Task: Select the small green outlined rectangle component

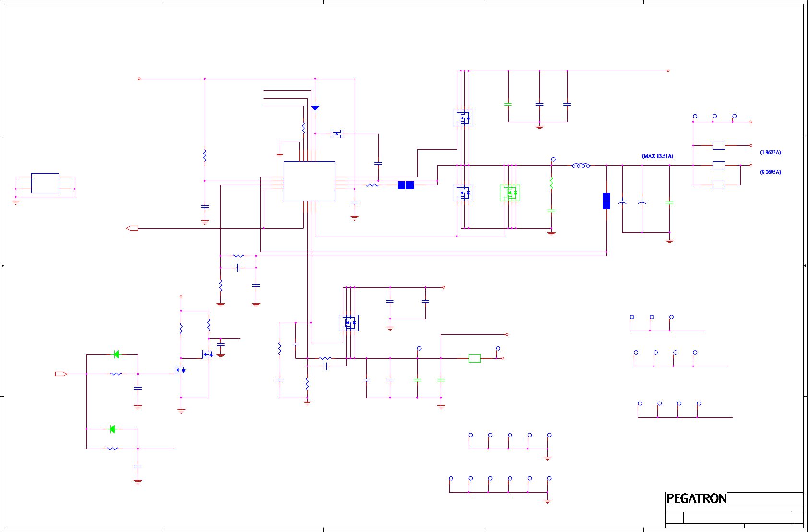Action: click(x=475, y=358)
